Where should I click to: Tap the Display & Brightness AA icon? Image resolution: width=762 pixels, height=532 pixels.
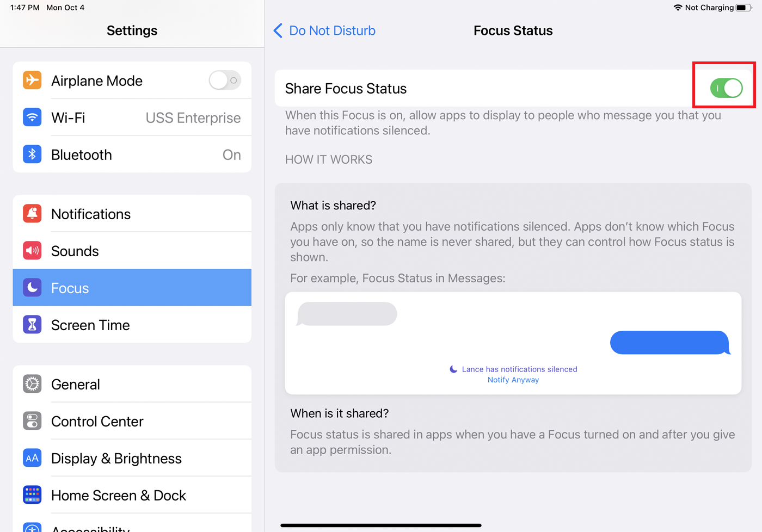32,457
